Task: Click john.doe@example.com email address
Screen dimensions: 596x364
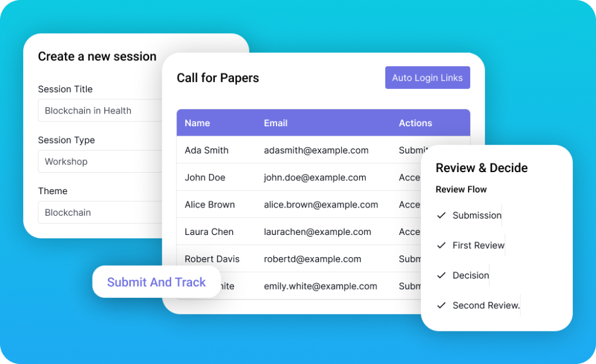Action: (x=315, y=177)
